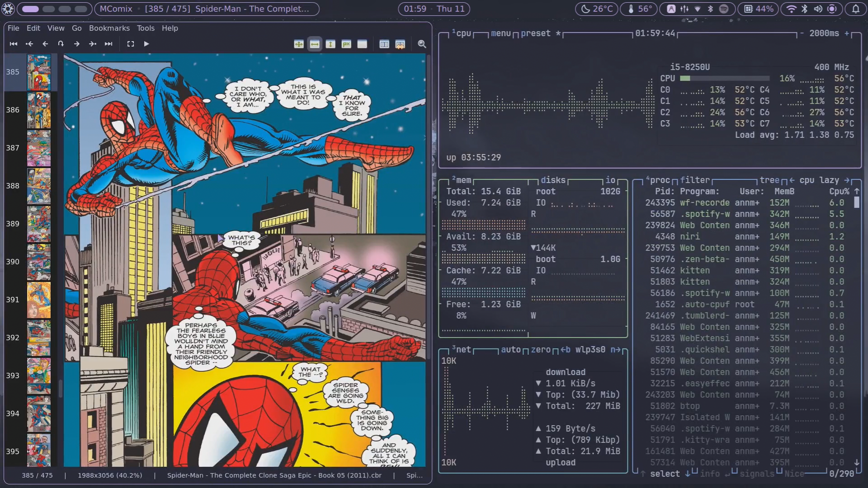Open the View menu
The image size is (868, 488).
[56, 28]
